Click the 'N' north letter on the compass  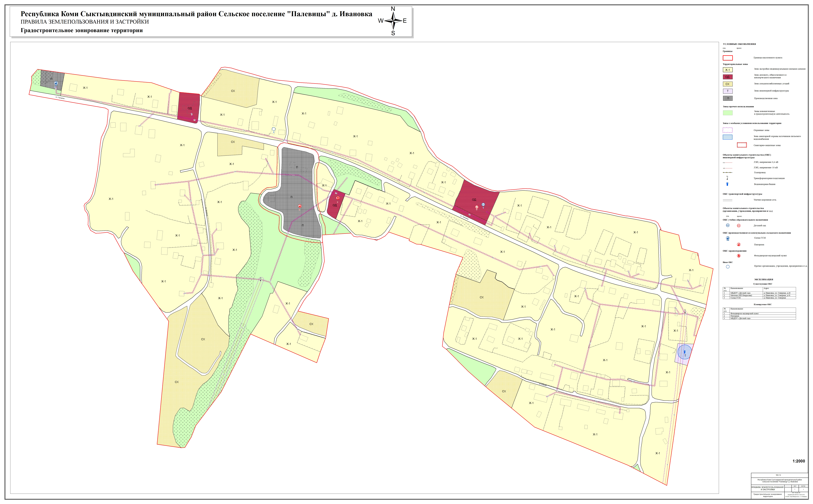coord(393,9)
